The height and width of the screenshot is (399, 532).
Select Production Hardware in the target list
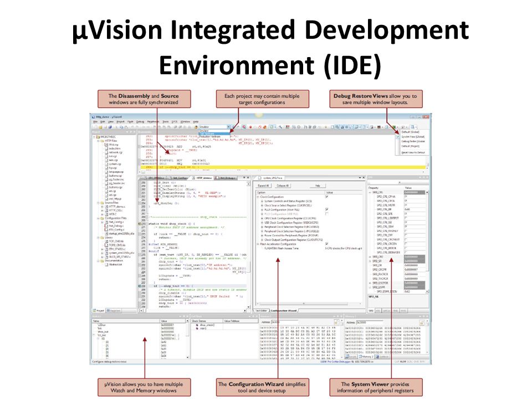pos(214,136)
